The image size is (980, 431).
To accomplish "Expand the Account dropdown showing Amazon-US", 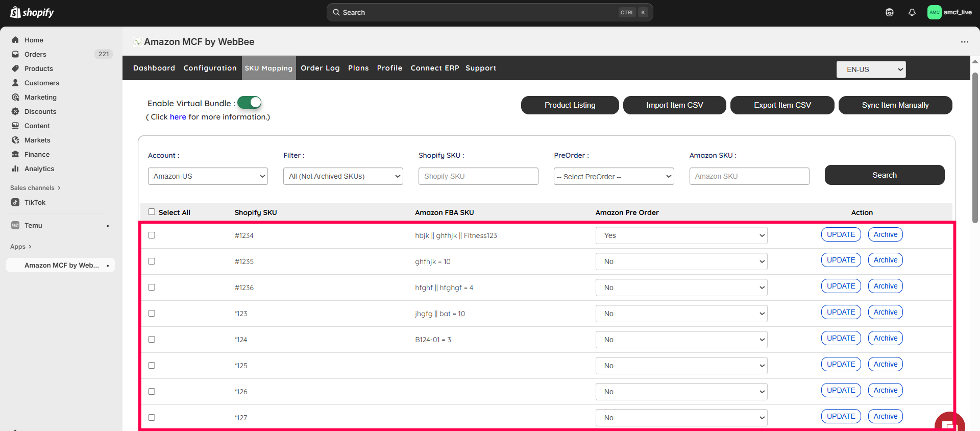I will (208, 176).
